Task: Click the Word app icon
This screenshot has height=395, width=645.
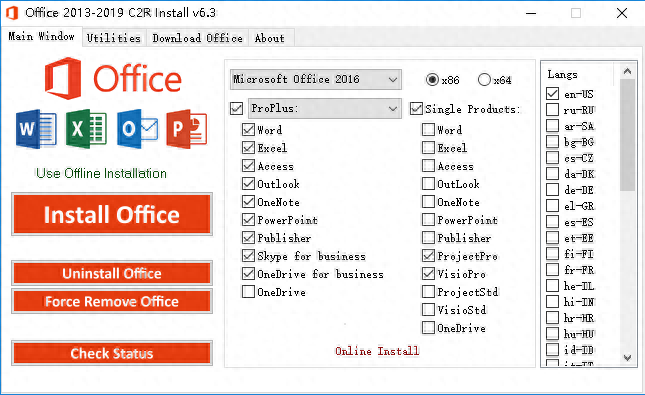Action: click(x=36, y=129)
